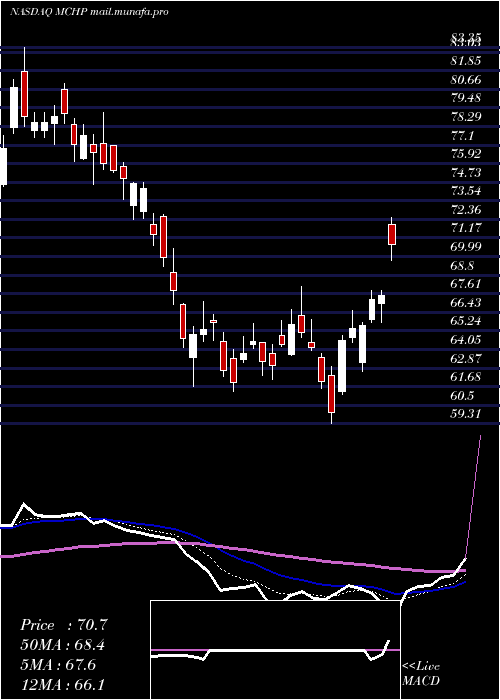Image resolution: width=500 pixels, height=700 pixels.
Task: Click inside the MACD inset panel
Action: (275, 650)
